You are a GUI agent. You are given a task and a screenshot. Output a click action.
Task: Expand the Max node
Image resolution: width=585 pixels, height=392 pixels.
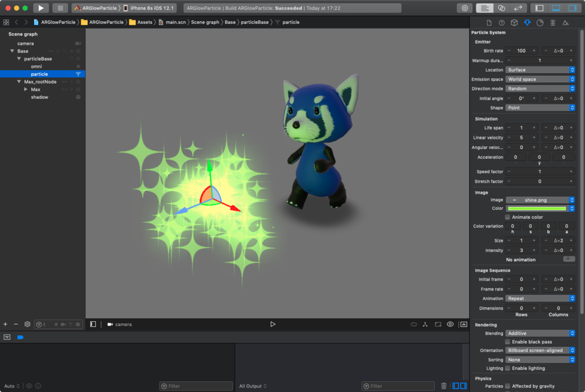click(25, 89)
